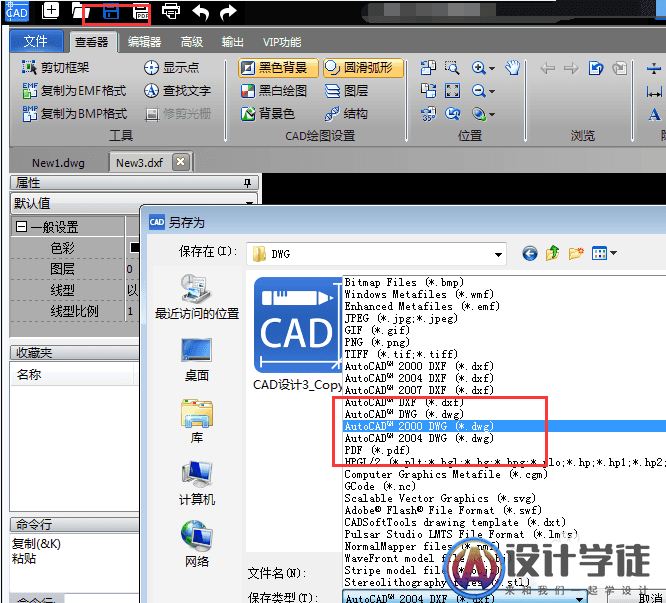Go to 桌面 in the sidebar
This screenshot has height=603, width=666.
197,360
